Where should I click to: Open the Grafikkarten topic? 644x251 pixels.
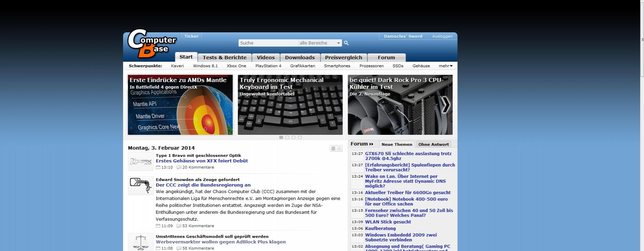(303, 66)
